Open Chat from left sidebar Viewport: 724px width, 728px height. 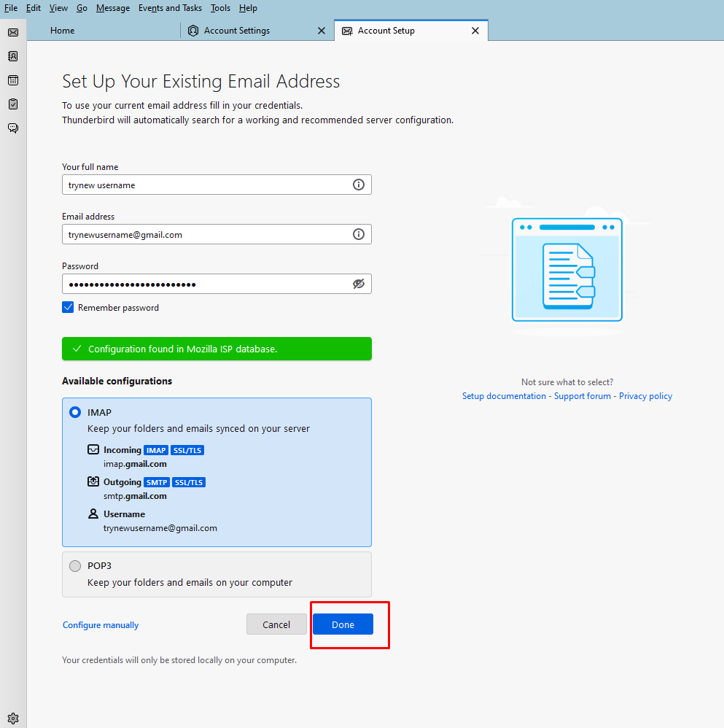click(13, 128)
